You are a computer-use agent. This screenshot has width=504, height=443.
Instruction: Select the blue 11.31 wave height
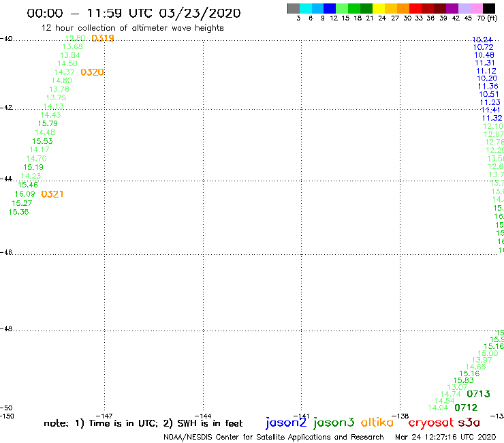[485, 63]
